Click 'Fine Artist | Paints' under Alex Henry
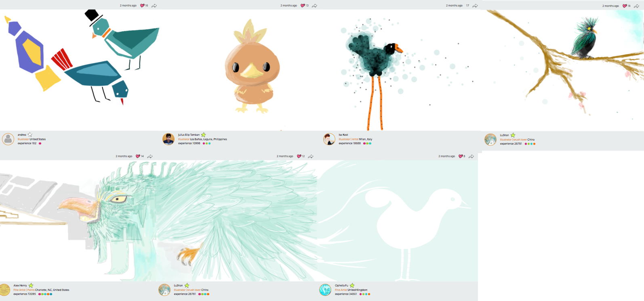Viewport: 644px width, 301px height. point(24,290)
